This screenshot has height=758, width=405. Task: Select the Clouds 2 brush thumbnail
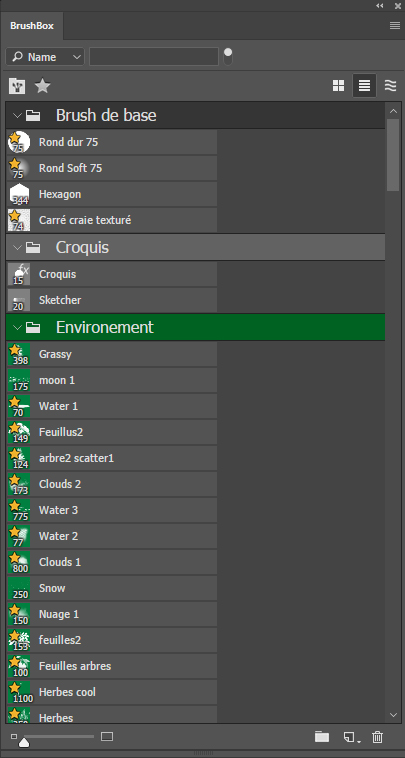19,484
